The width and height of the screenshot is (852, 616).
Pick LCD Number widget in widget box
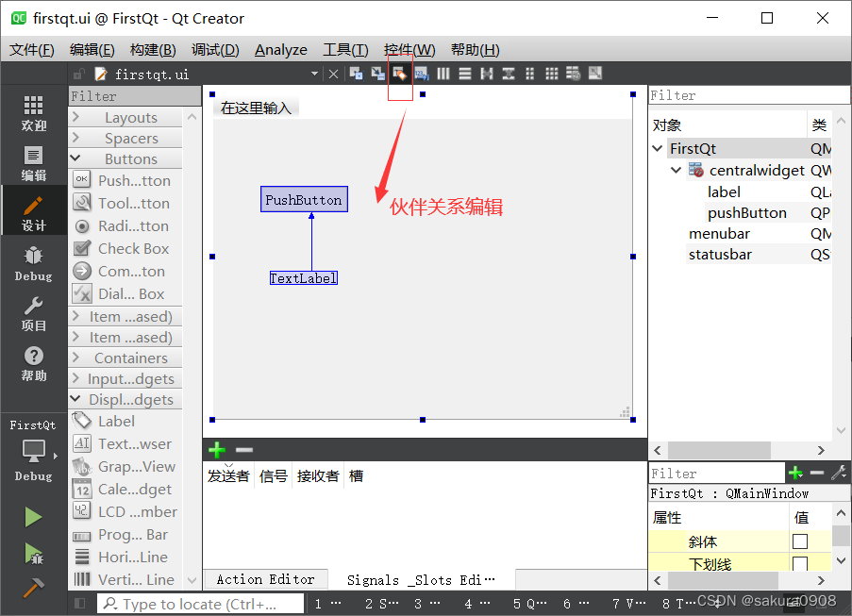pyautogui.click(x=126, y=511)
